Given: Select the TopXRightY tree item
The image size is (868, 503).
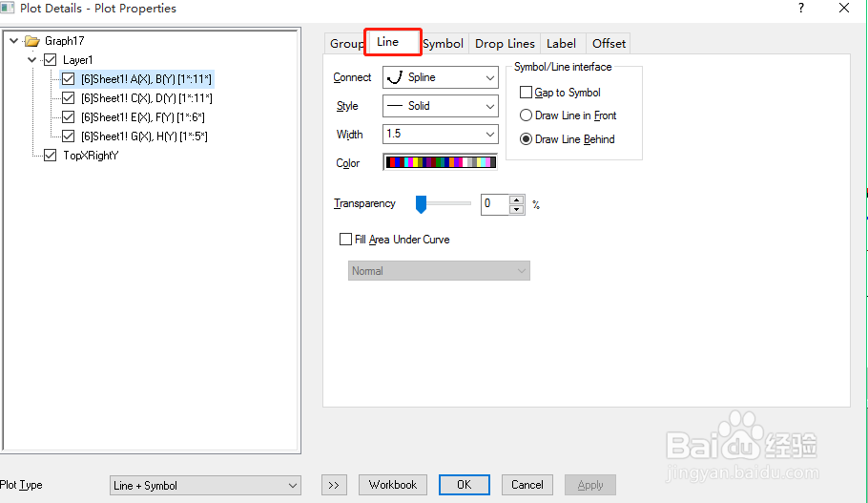Looking at the screenshot, I should 91,156.
